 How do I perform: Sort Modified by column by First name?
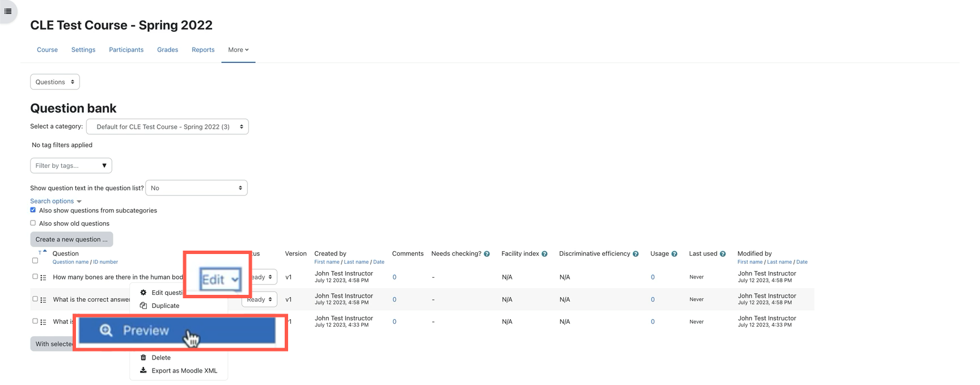point(750,262)
